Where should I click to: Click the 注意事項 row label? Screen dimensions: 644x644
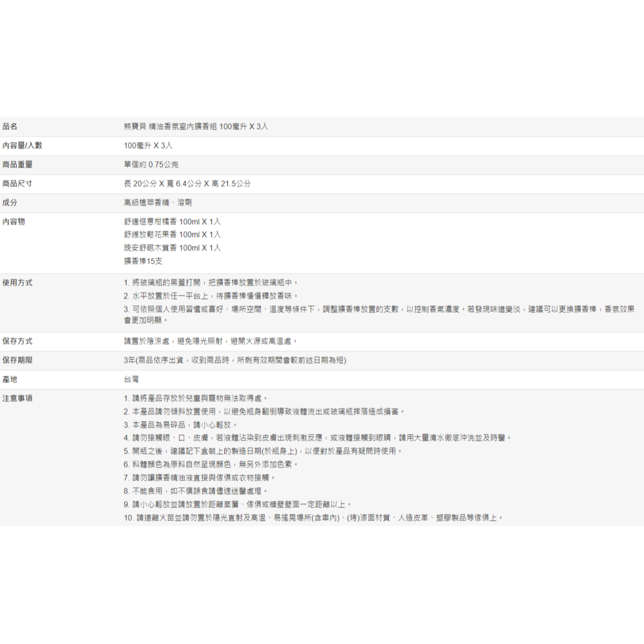point(18,399)
